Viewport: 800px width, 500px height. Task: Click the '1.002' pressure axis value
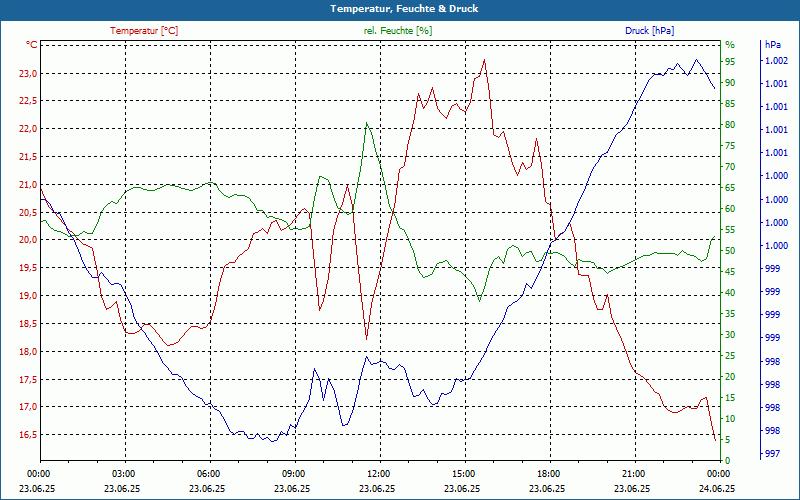coord(776,61)
